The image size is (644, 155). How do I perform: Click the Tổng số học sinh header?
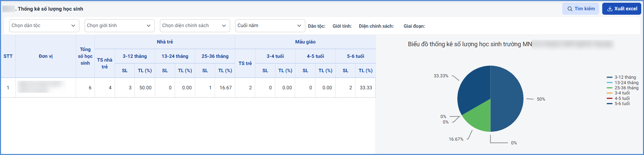[x=85, y=56]
